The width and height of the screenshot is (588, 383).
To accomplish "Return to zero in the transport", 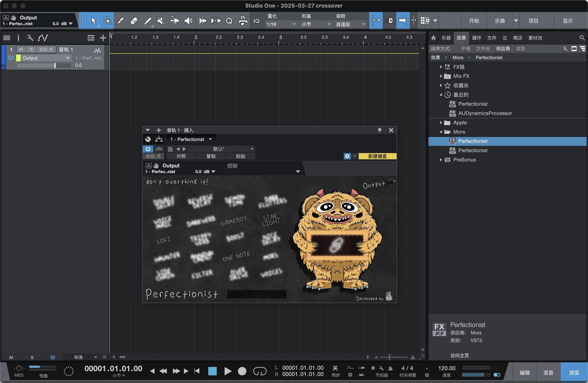I will pos(197,371).
